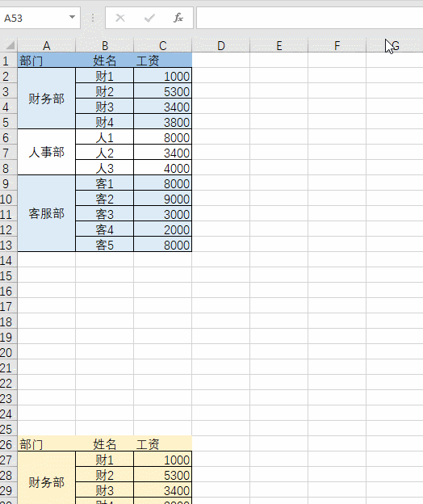Click the cell 财1 in row 2
The width and height of the screenshot is (423, 504).
(x=105, y=76)
